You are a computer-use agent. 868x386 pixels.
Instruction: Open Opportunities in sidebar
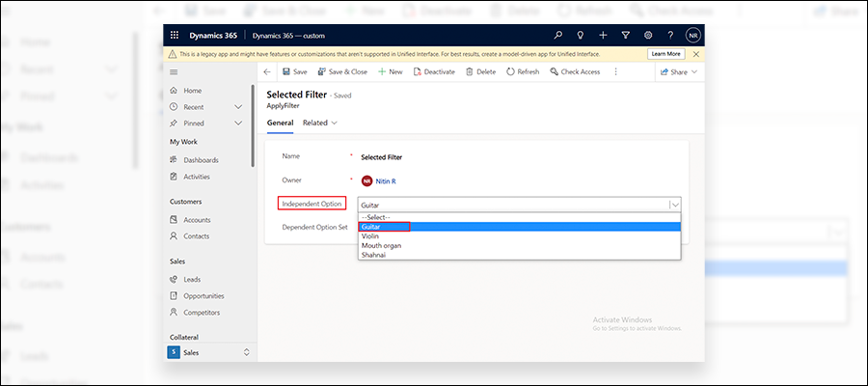(x=203, y=295)
